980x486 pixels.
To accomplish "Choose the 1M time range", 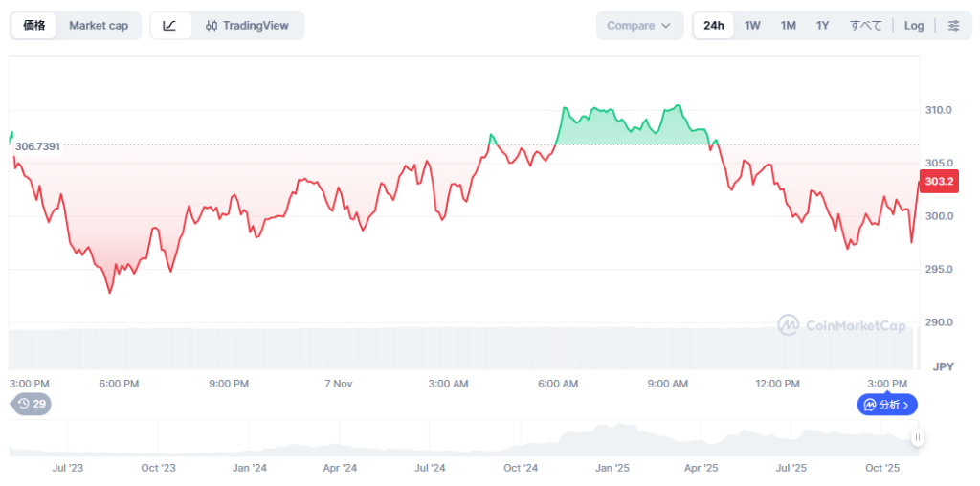I will point(788,26).
